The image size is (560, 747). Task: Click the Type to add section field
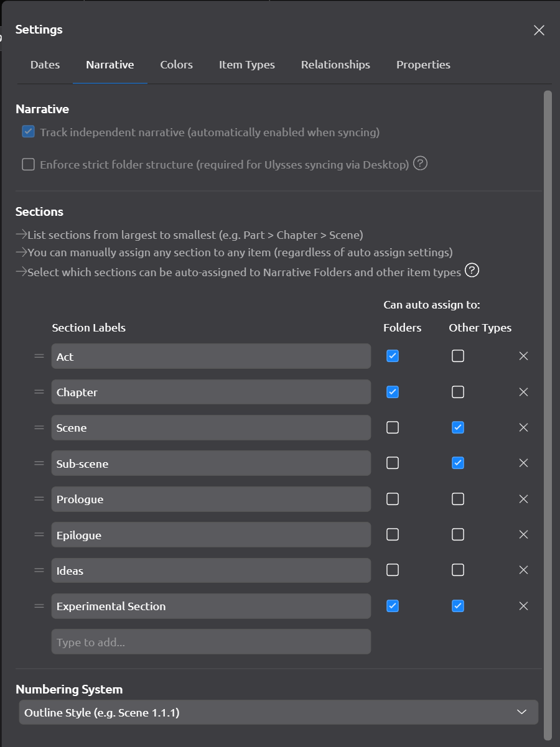(x=211, y=642)
